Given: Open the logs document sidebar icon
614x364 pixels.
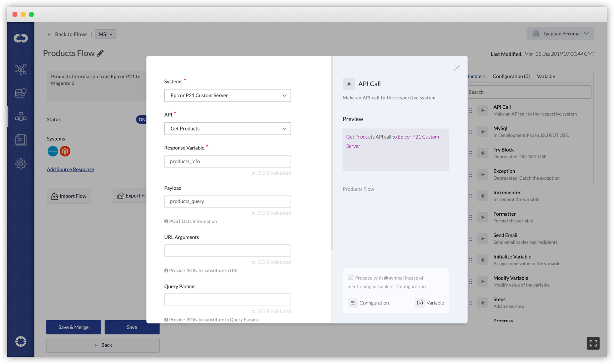Looking at the screenshot, I should pyautogui.click(x=21, y=140).
